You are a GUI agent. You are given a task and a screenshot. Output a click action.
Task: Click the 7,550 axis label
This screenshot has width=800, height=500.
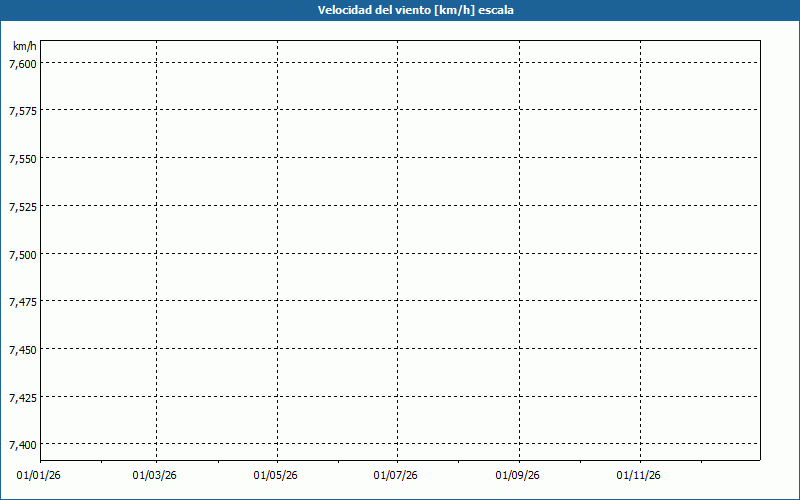[22, 159]
